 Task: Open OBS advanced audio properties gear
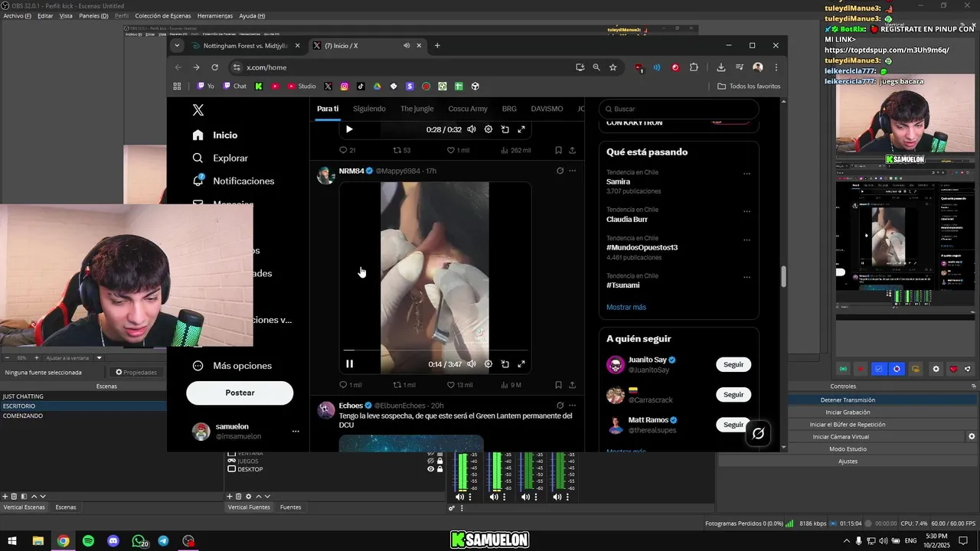(452, 508)
